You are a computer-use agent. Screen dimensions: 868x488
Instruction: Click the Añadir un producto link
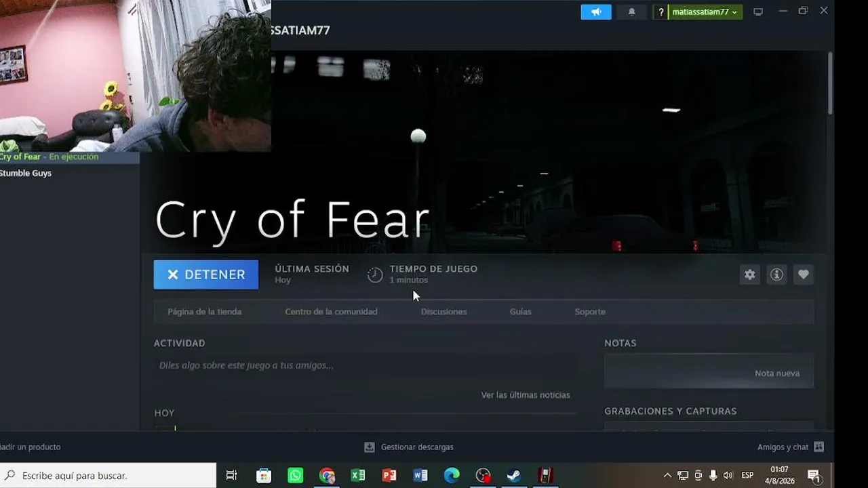[x=31, y=447]
